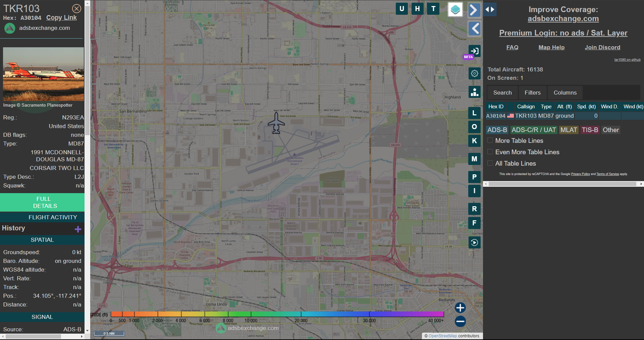Screen dimensions: 644x340
Task: Click the right chevron sidebar arrow
Action: click(x=474, y=10)
